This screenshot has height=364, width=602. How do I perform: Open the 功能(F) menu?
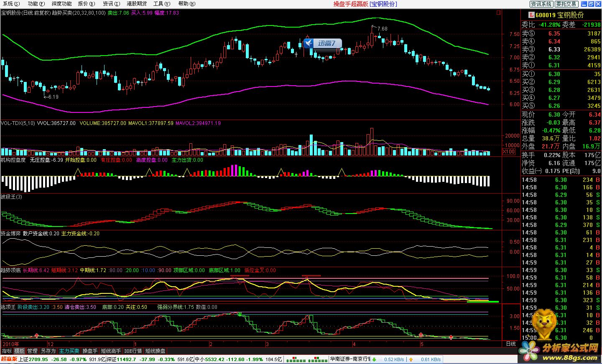point(36,4)
